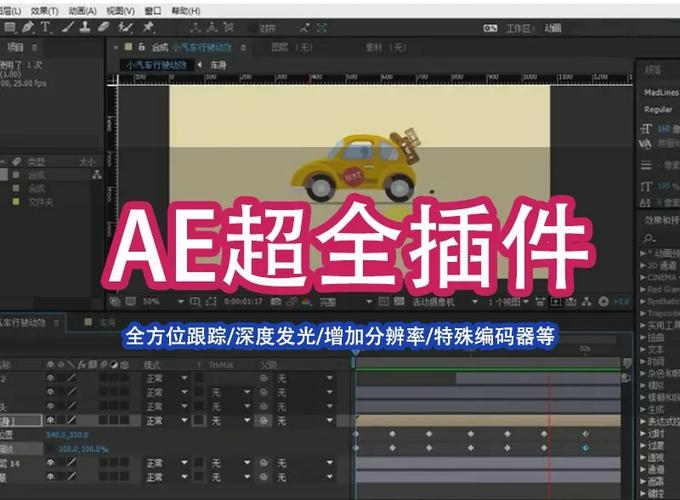
Task: Click the composition flowchart icon in viewer bar
Action: tap(587, 301)
